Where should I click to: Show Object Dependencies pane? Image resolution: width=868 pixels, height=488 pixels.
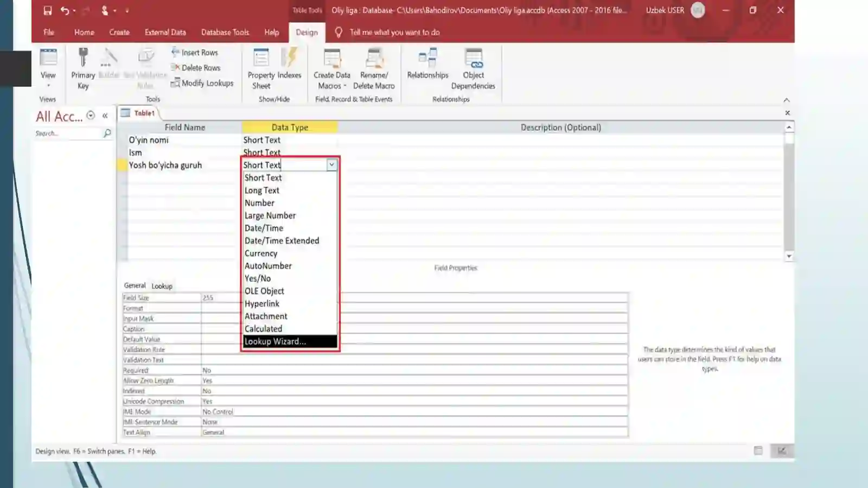click(x=473, y=69)
